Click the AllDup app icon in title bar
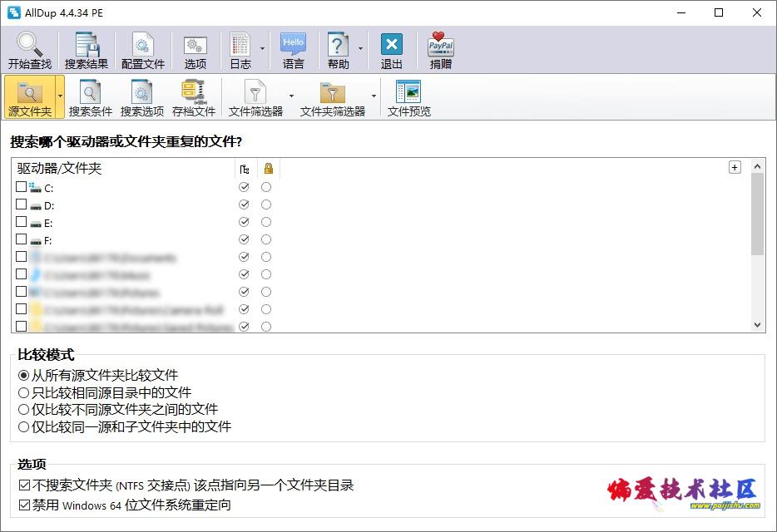The image size is (777, 532). (x=14, y=12)
